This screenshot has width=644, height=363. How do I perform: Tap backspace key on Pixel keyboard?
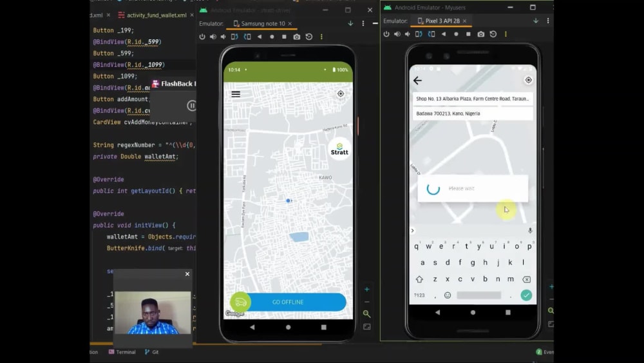click(x=526, y=279)
